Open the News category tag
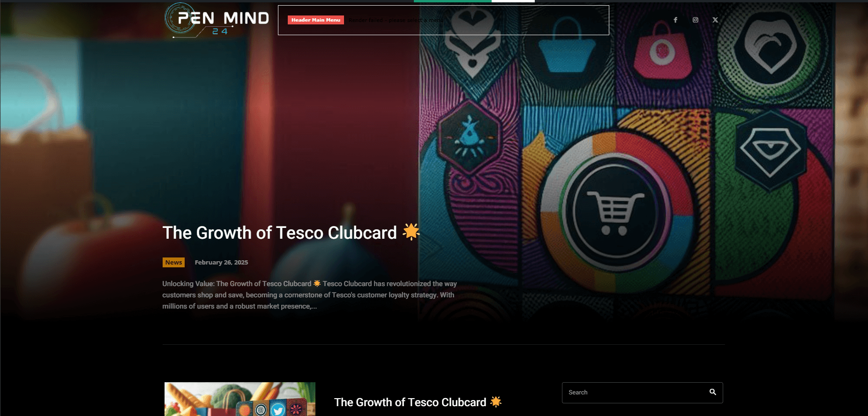This screenshot has height=416, width=868. pos(173,262)
